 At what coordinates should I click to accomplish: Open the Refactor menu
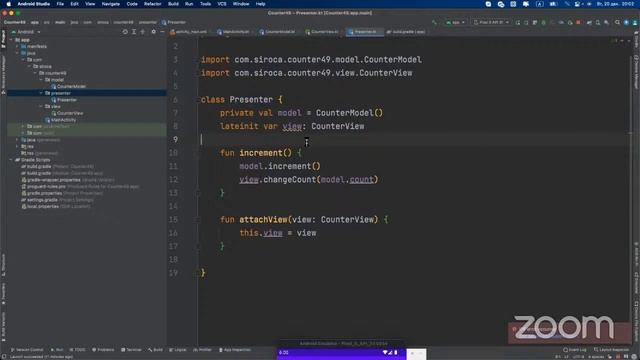click(153, 4)
